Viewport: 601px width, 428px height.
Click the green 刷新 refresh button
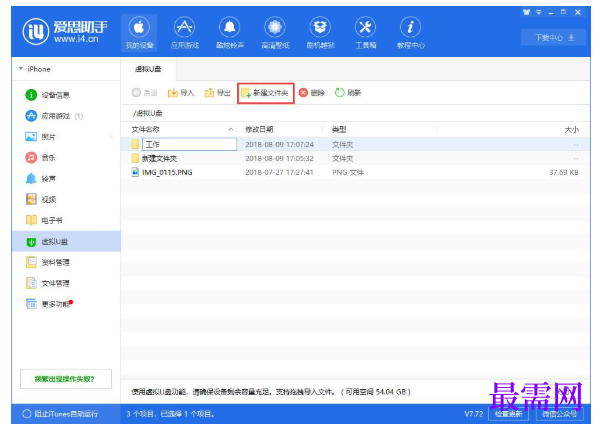point(348,93)
